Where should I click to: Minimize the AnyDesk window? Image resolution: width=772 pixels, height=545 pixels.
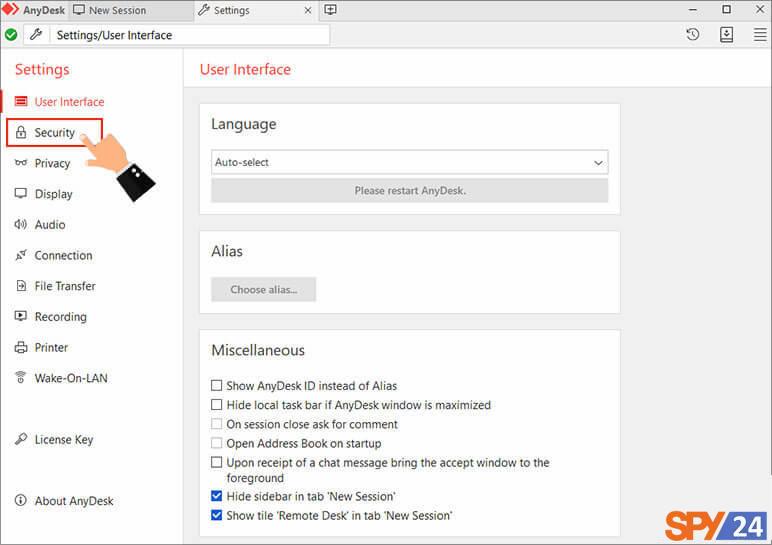(693, 9)
